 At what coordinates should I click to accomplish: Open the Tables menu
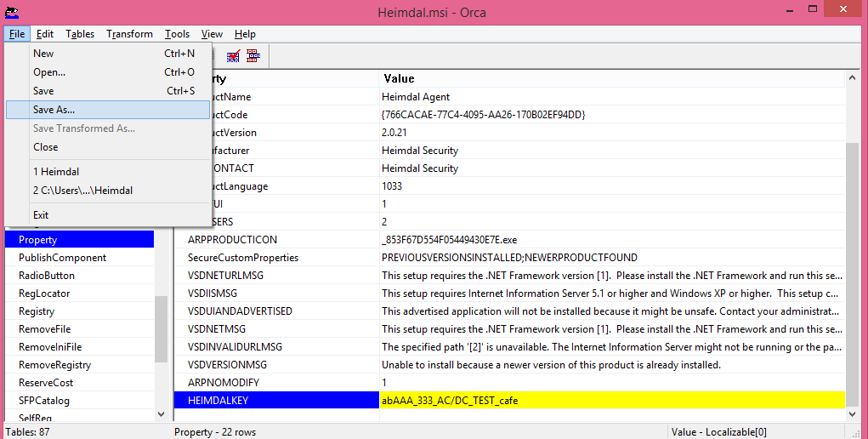[80, 34]
